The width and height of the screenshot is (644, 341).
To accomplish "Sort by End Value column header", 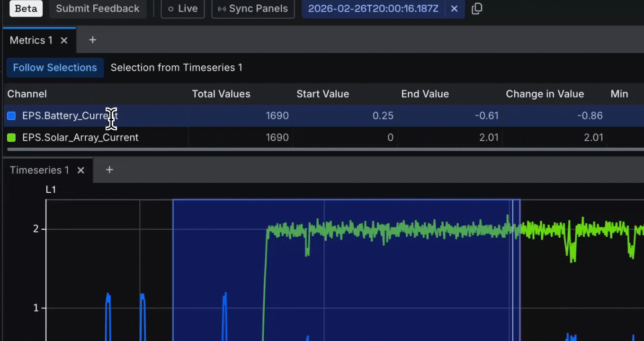I will [425, 94].
